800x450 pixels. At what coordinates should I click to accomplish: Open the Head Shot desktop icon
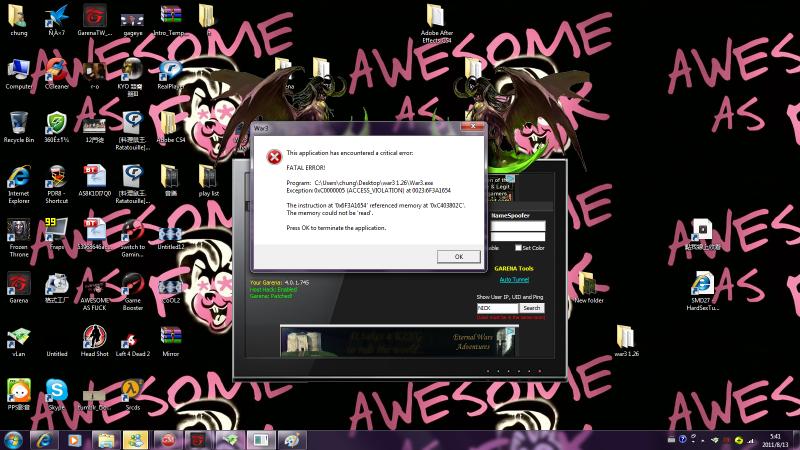[x=94, y=342]
